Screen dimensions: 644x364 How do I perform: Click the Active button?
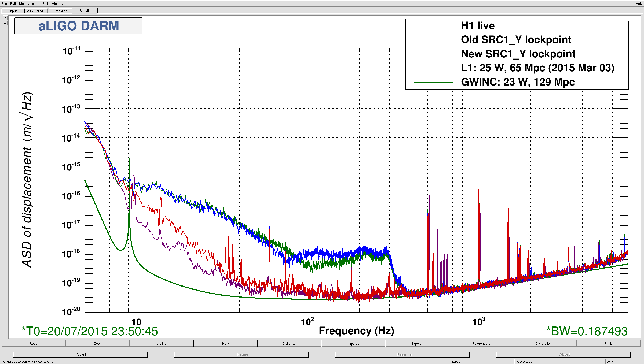162,343
